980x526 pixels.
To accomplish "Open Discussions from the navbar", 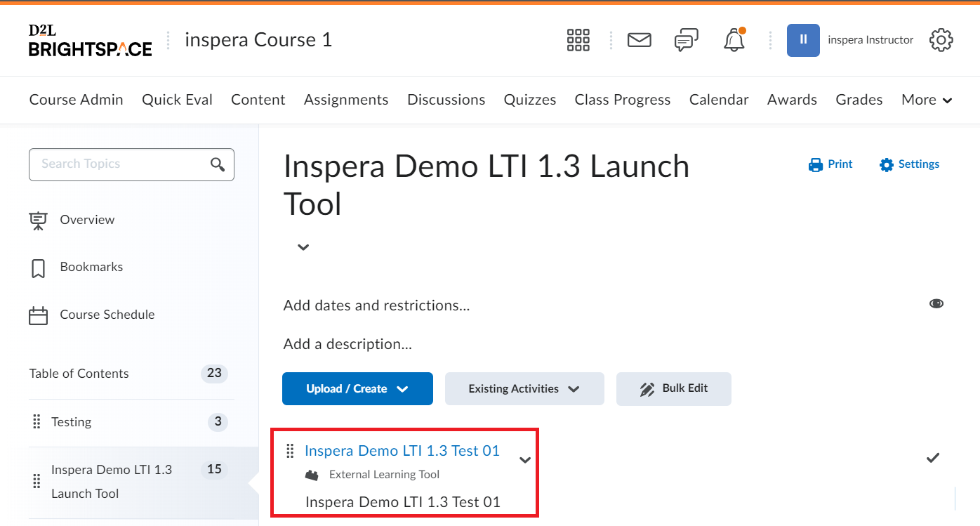I will coord(446,100).
